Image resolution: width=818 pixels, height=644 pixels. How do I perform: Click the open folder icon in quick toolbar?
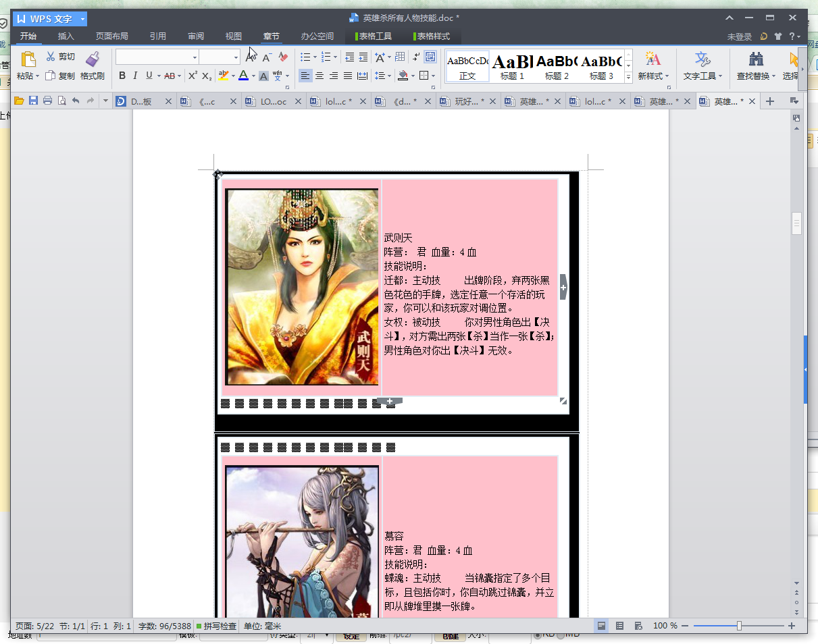19,101
